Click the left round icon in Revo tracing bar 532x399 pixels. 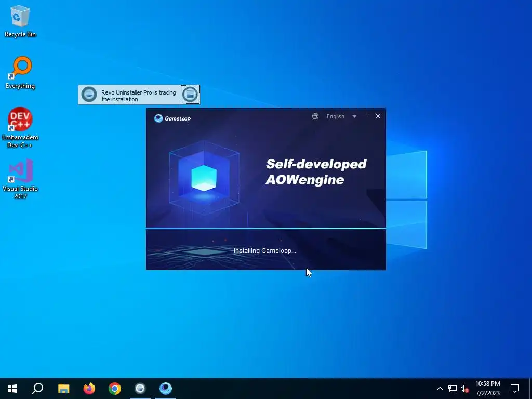click(x=89, y=95)
